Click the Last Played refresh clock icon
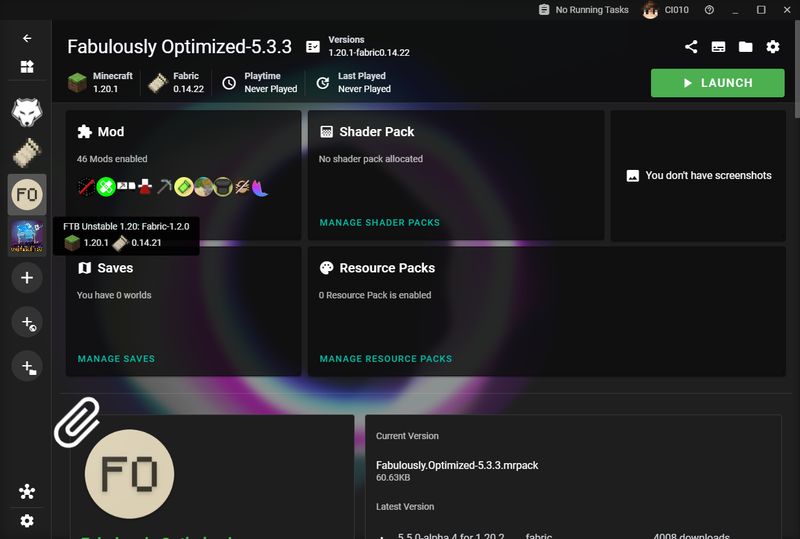This screenshot has height=539, width=800. point(323,83)
